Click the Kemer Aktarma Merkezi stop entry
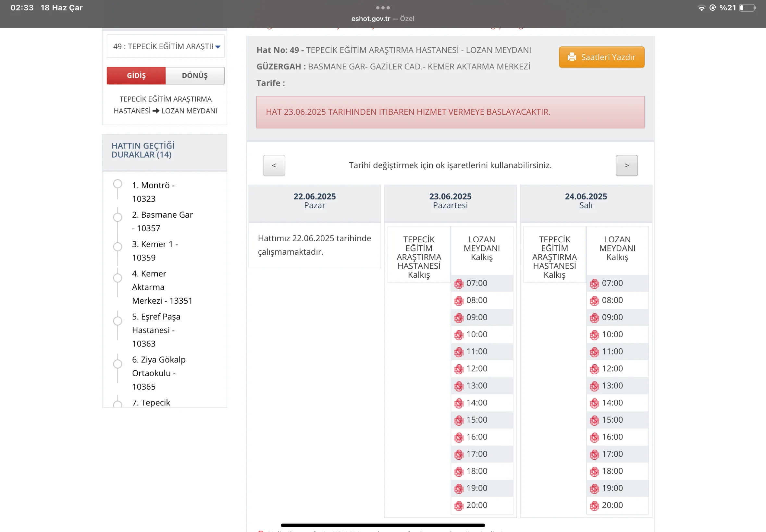Screen dimensions: 766x532 pyautogui.click(x=162, y=287)
